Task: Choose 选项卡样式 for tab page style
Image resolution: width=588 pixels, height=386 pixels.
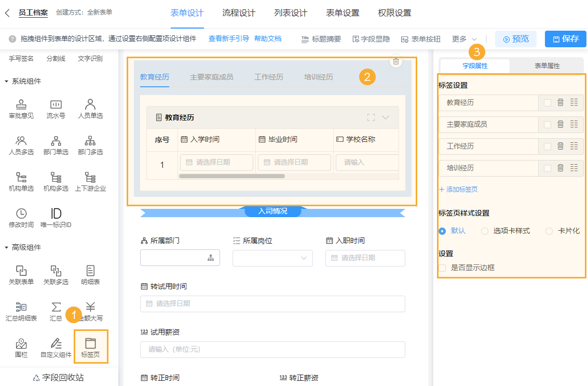Action: [484, 232]
